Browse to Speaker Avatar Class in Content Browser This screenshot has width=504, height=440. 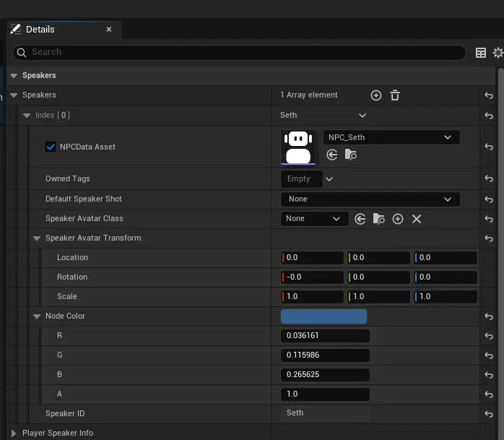pos(378,219)
